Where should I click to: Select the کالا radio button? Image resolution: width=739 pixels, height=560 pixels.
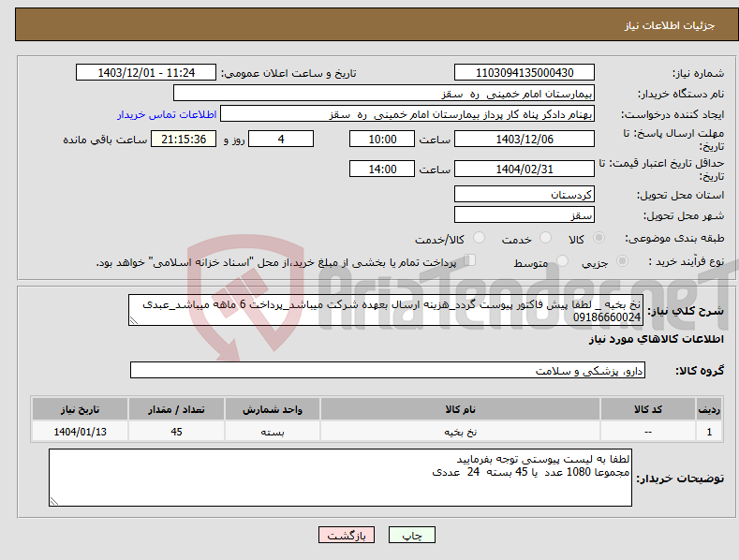[x=599, y=238]
